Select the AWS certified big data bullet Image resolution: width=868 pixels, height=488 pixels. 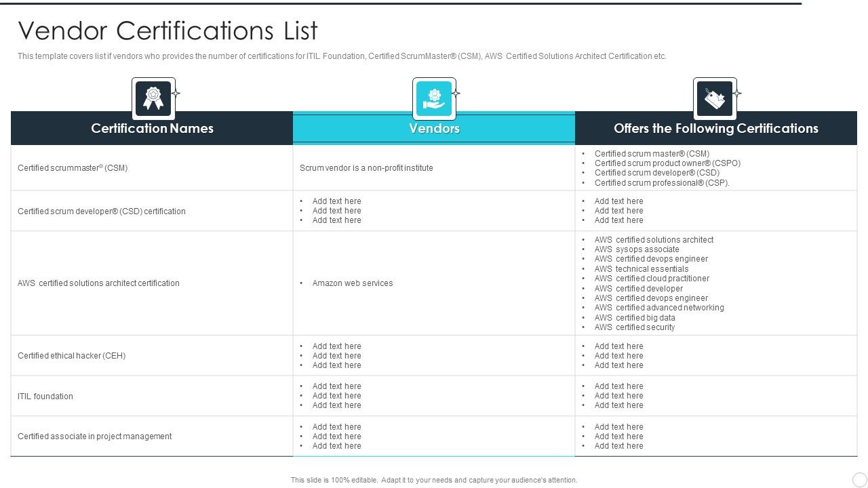(x=635, y=318)
